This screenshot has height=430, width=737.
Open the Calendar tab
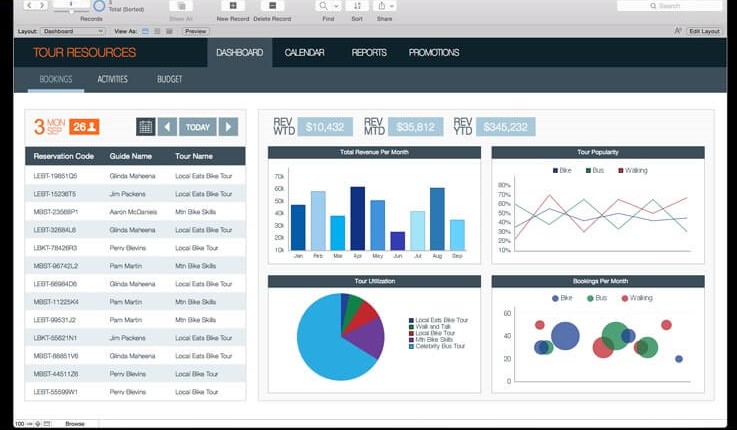(305, 53)
